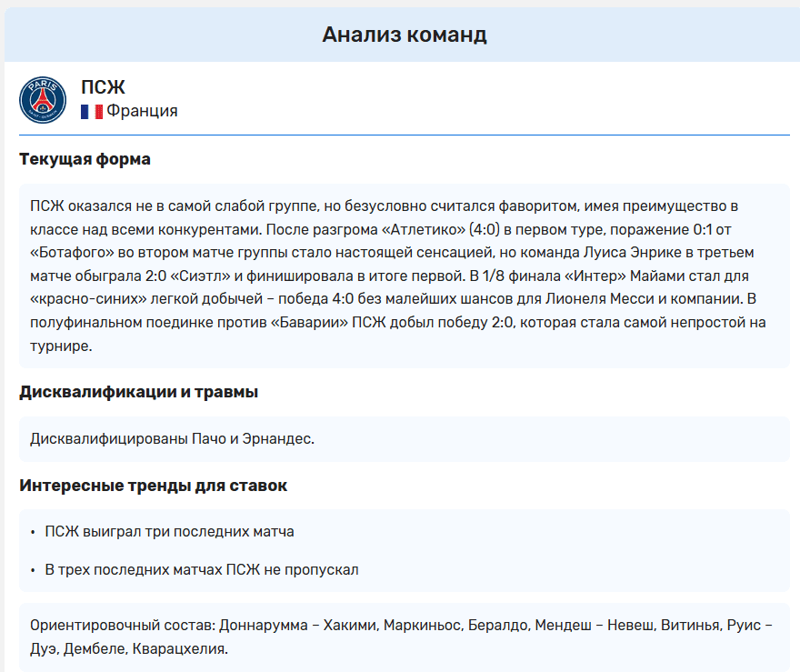800x672 pixels.
Task: Click the 'Ориентировочный состав' lineup text
Action: [402, 637]
